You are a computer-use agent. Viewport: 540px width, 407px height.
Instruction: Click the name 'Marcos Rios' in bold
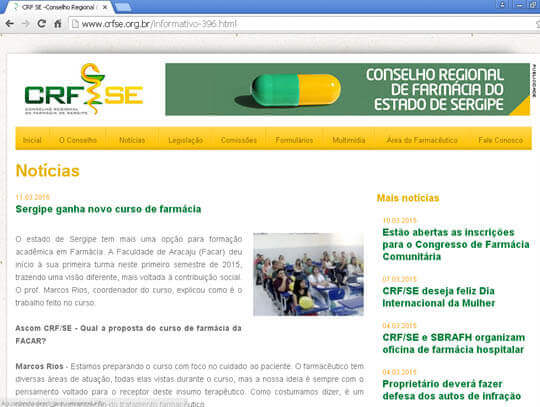39,366
